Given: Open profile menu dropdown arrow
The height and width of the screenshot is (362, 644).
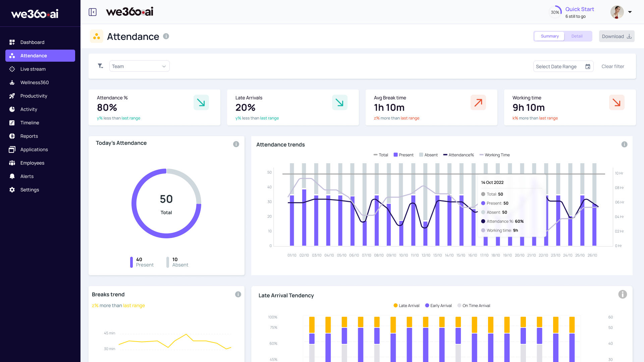Looking at the screenshot, I should point(630,12).
